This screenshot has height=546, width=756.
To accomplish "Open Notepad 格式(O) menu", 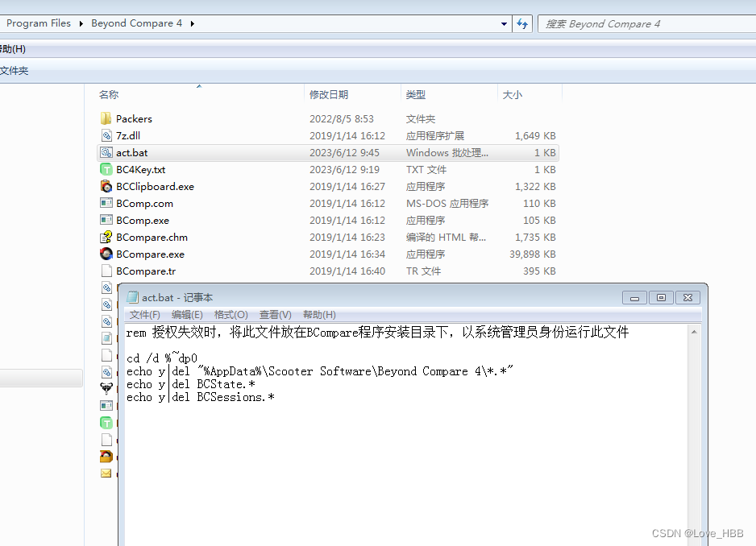I will pyautogui.click(x=231, y=315).
